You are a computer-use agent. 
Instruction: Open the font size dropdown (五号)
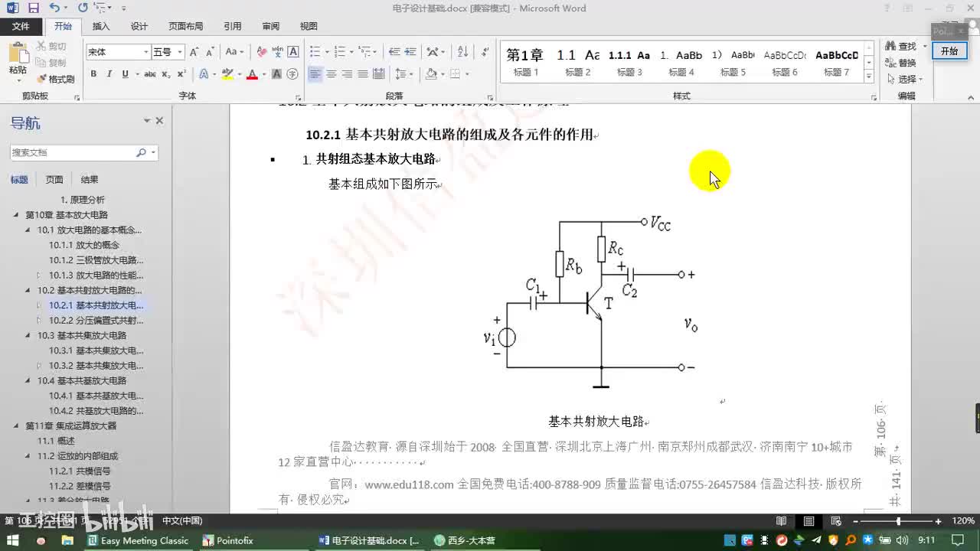point(180,52)
